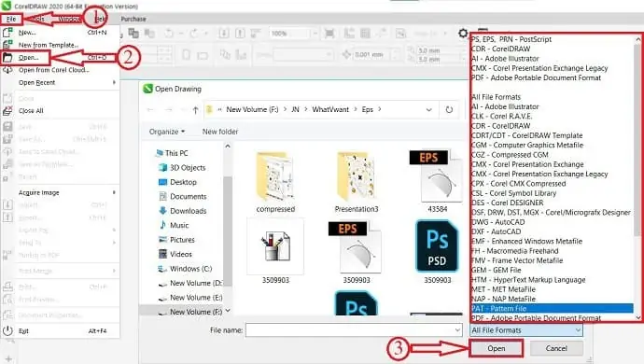Click WhatVwant in the address path
644x364 pixels.
[x=330, y=109]
